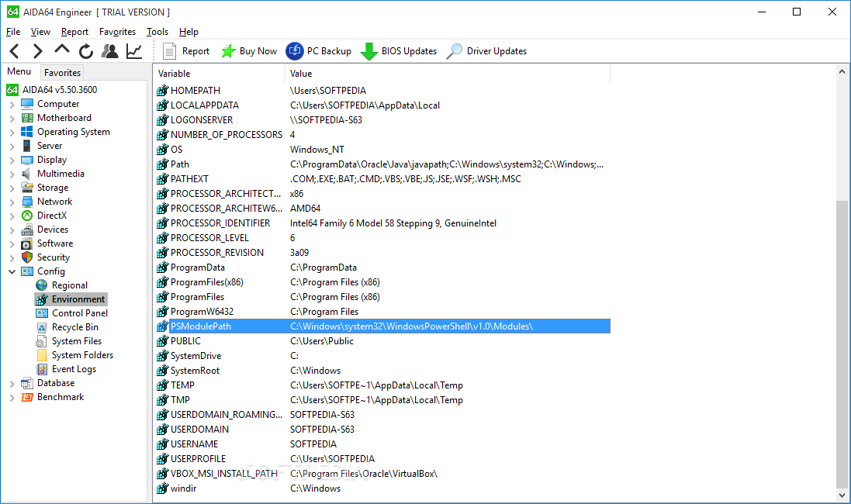This screenshot has width=851, height=504.
Task: Select the windir variable row
Action: click(x=382, y=488)
